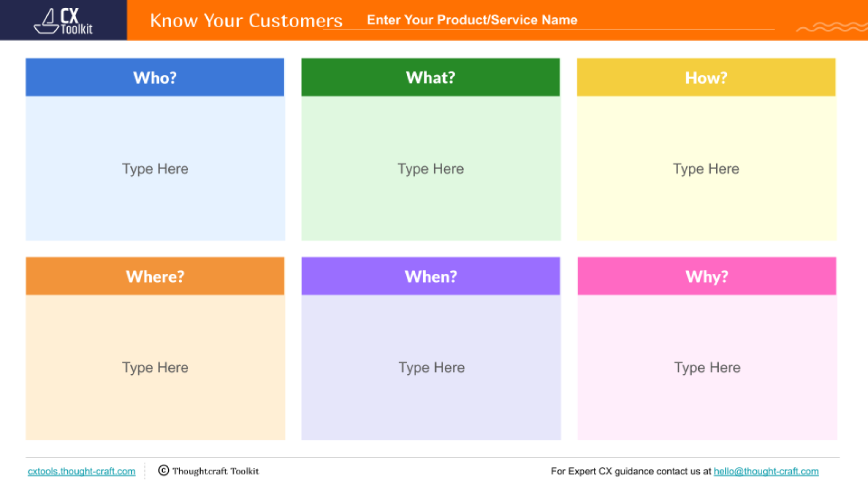
Task: Open the cxtools.thought-craft.com link
Action: pos(81,471)
